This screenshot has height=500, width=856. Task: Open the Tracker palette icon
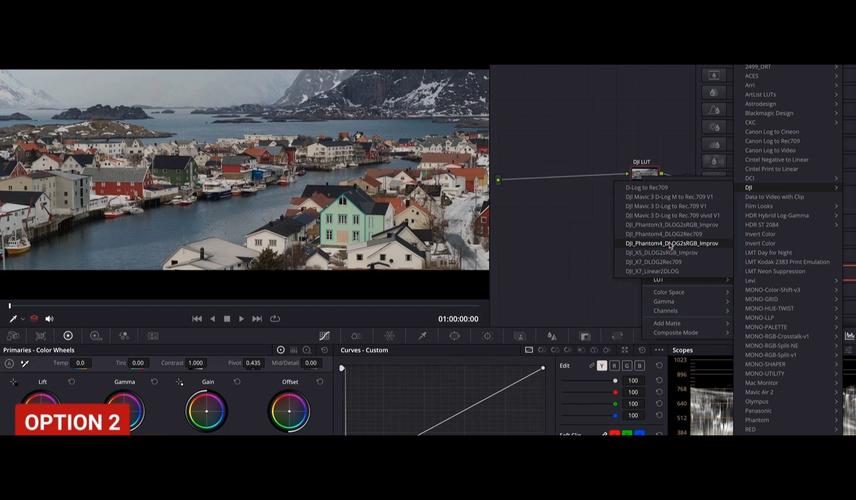[x=487, y=336]
